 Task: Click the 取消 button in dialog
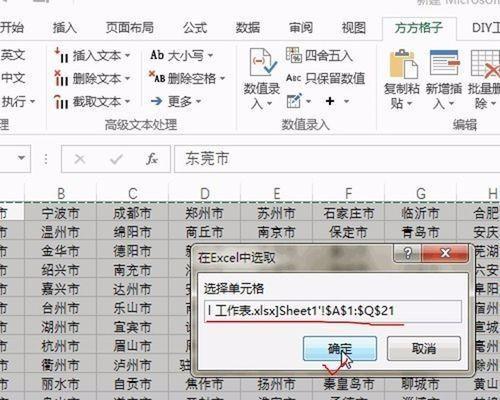[424, 348]
